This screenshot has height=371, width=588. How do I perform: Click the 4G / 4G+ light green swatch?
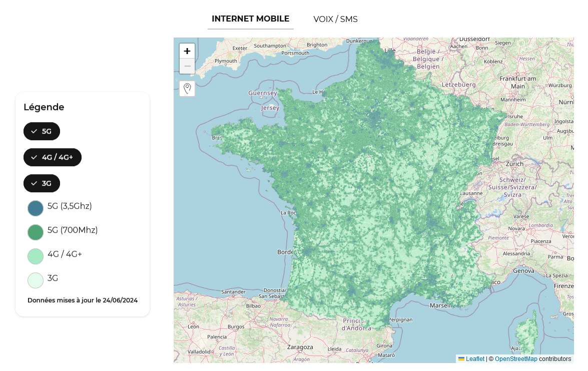(x=36, y=256)
